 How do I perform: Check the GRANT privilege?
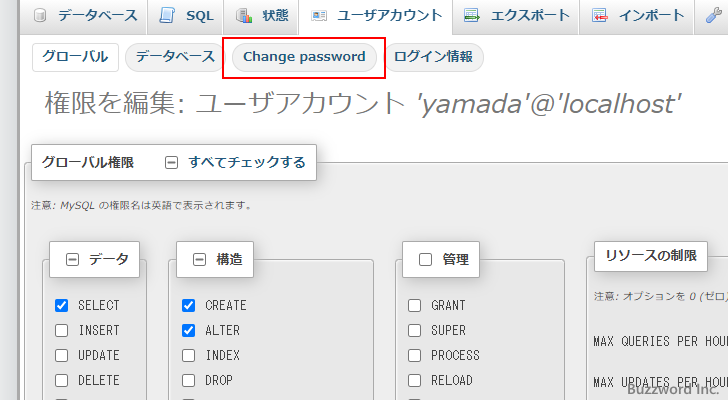[415, 305]
